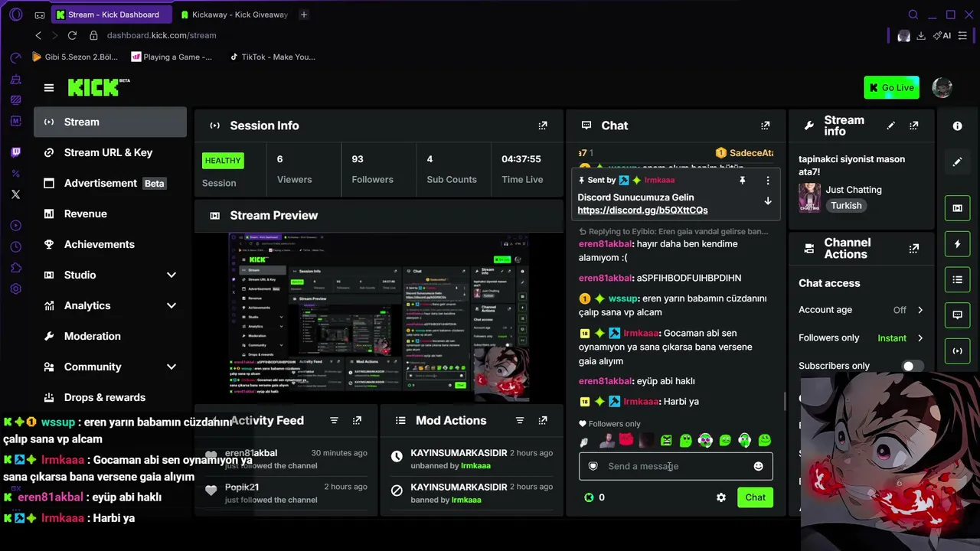The height and width of the screenshot is (551, 980).
Task: Reload the dashboard page
Action: 72,35
